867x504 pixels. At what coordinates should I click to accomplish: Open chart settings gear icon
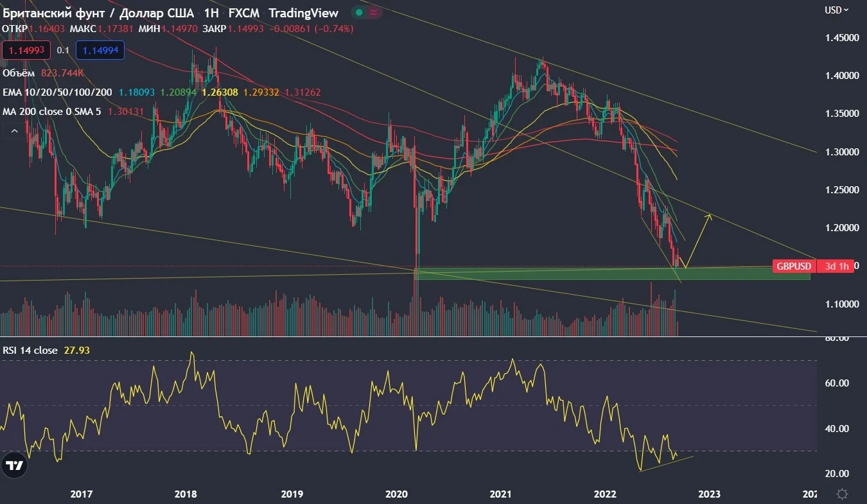[842, 494]
